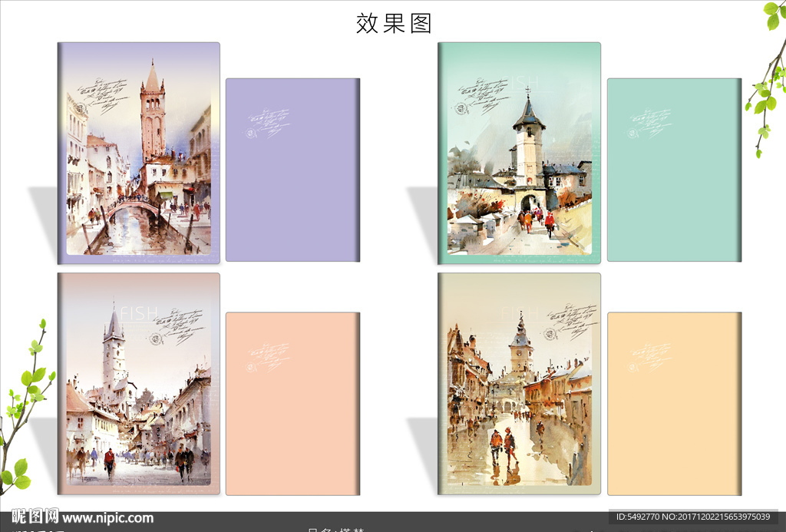Choose the pink cover with white clock tower
786x532 pixels.
(139, 384)
